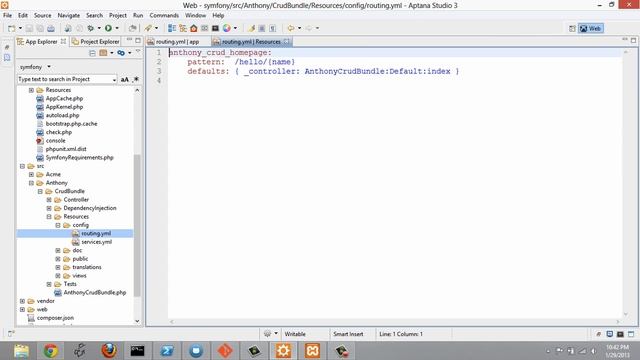Maximize the App Explorer panel
This screenshot has height=360, width=640.
pos(138,40)
